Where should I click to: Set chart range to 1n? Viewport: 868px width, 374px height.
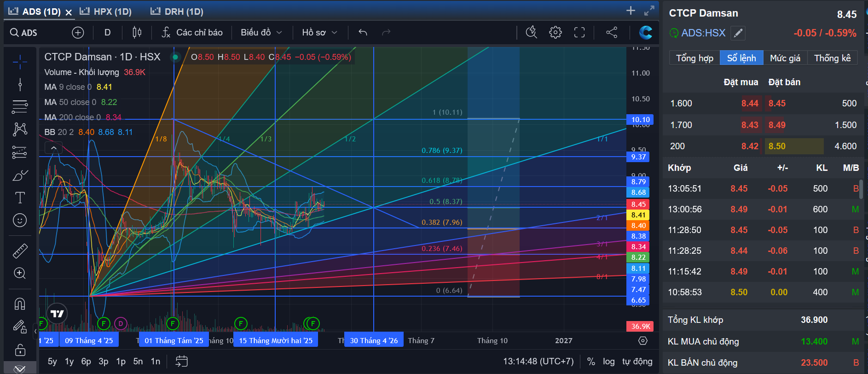(156, 362)
